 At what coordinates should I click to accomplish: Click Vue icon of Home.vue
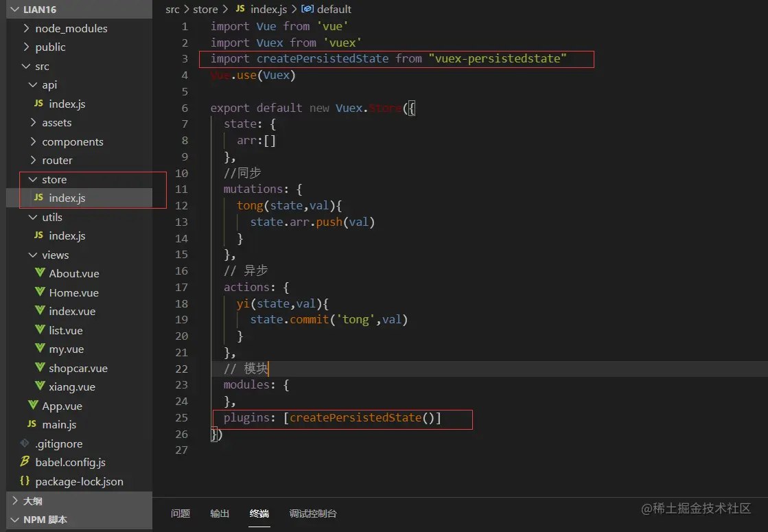tap(40, 292)
